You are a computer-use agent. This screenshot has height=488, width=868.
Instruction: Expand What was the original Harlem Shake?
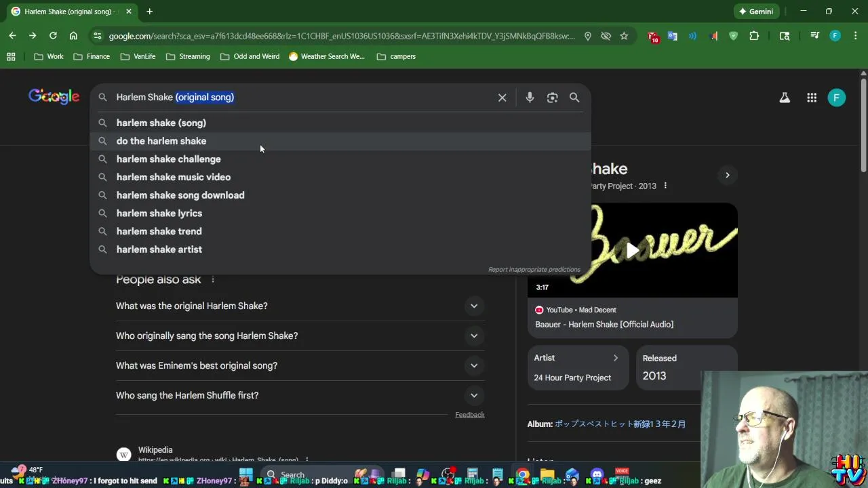click(x=300, y=306)
